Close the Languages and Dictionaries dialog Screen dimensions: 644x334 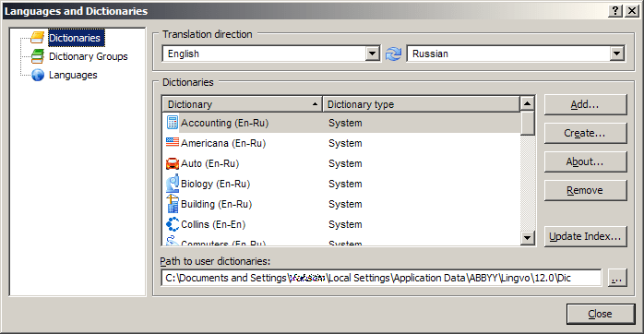pos(601,314)
